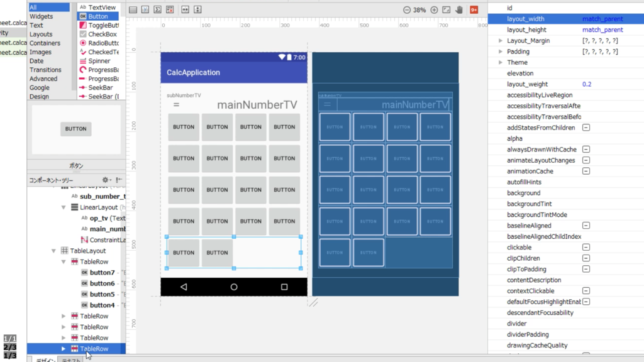Screen dimensions: 644x362
Task: Edit the layout_weight value 0.2
Action: [x=587, y=84]
